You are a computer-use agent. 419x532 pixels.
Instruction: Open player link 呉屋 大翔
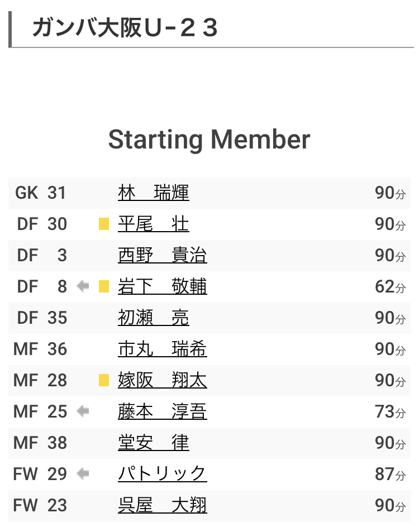[x=163, y=505]
